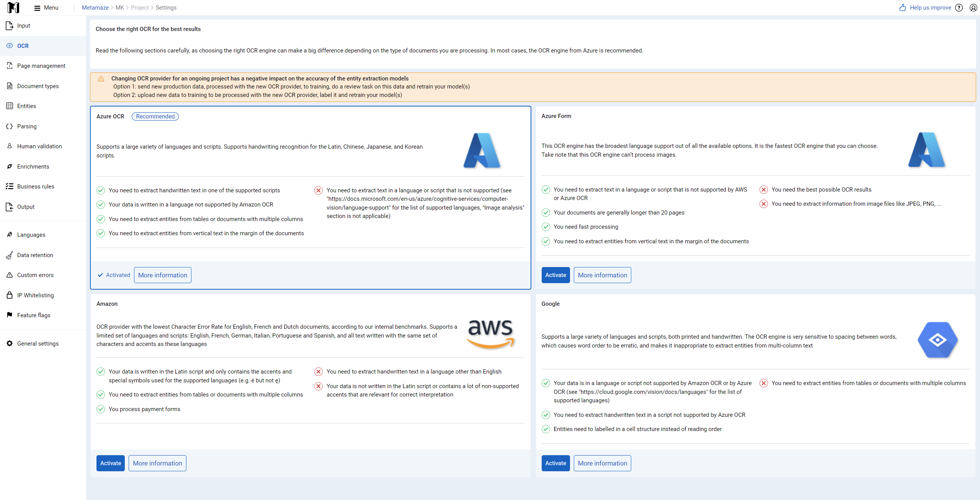Click the Help us improve link
Image resolution: width=980 pixels, height=500 pixels.
(x=931, y=8)
